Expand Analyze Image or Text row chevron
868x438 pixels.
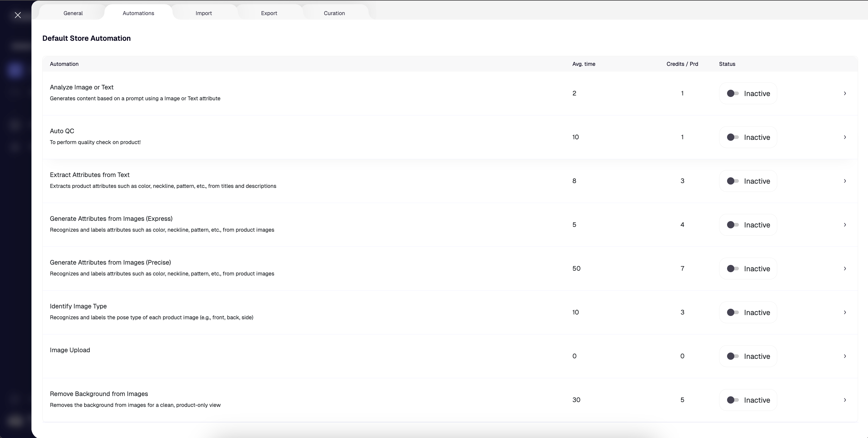click(845, 93)
